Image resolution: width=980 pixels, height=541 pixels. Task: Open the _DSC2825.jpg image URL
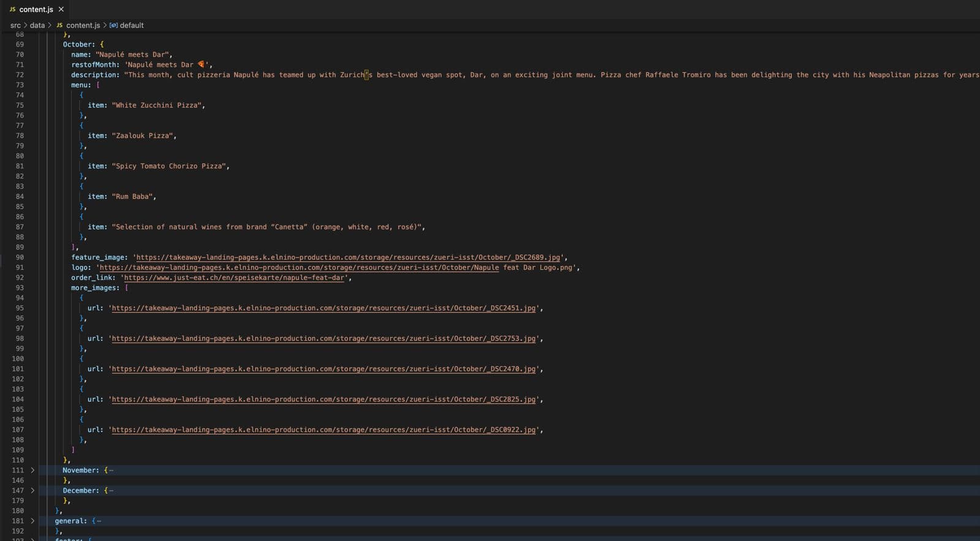click(x=323, y=399)
